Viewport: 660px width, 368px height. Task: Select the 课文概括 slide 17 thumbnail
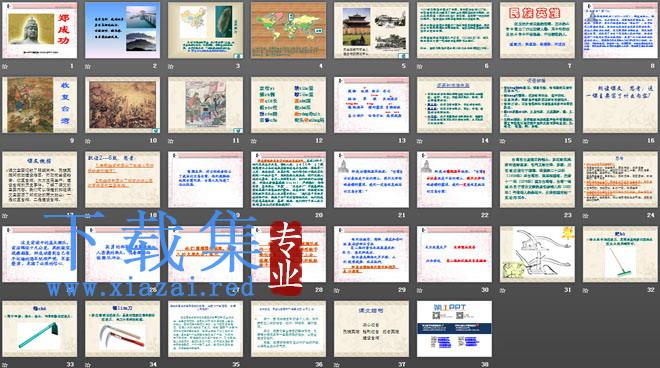click(40, 180)
